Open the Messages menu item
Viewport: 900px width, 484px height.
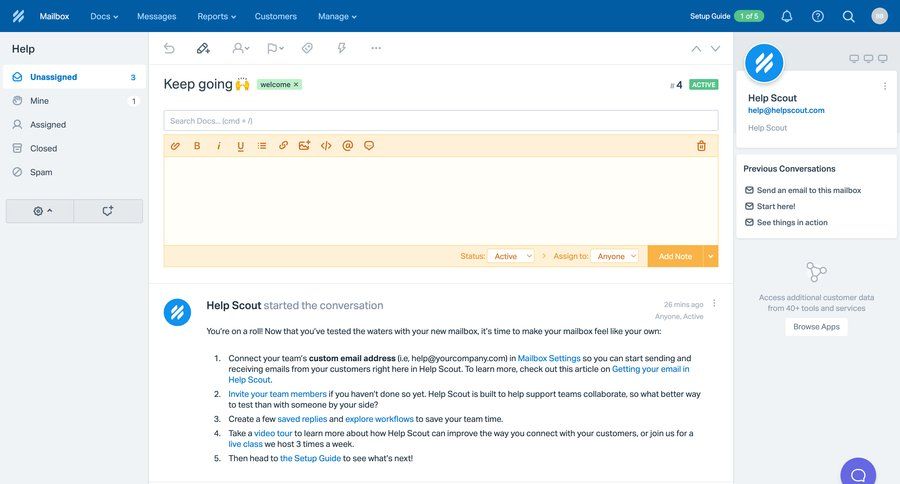click(x=157, y=16)
